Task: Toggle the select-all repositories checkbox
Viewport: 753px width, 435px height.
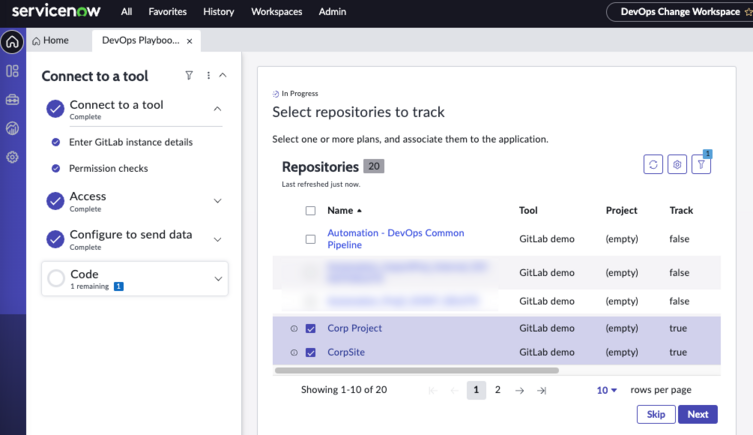Action: pos(311,210)
